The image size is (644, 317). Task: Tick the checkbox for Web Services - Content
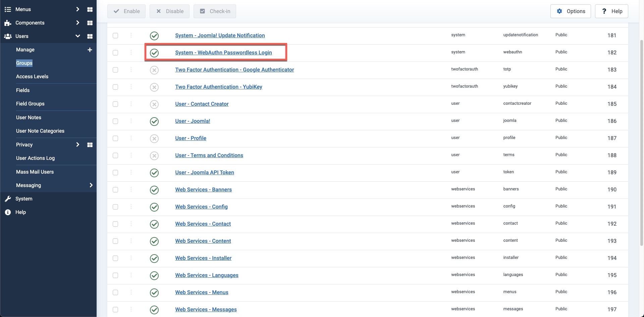click(x=115, y=241)
